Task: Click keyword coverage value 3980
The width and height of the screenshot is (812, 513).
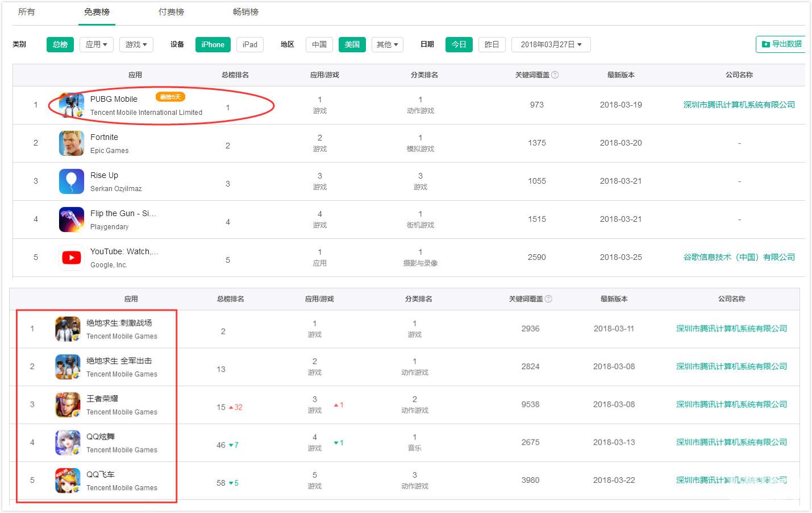Action: pyautogui.click(x=531, y=480)
